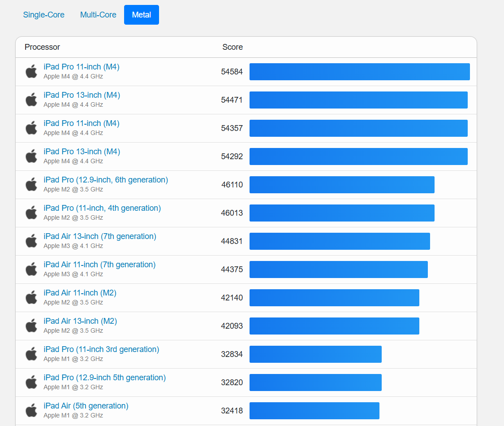Click 'Apple M2 @ 3.5 GHz' under iPad Air 11-inch (M2)

[x=73, y=302]
